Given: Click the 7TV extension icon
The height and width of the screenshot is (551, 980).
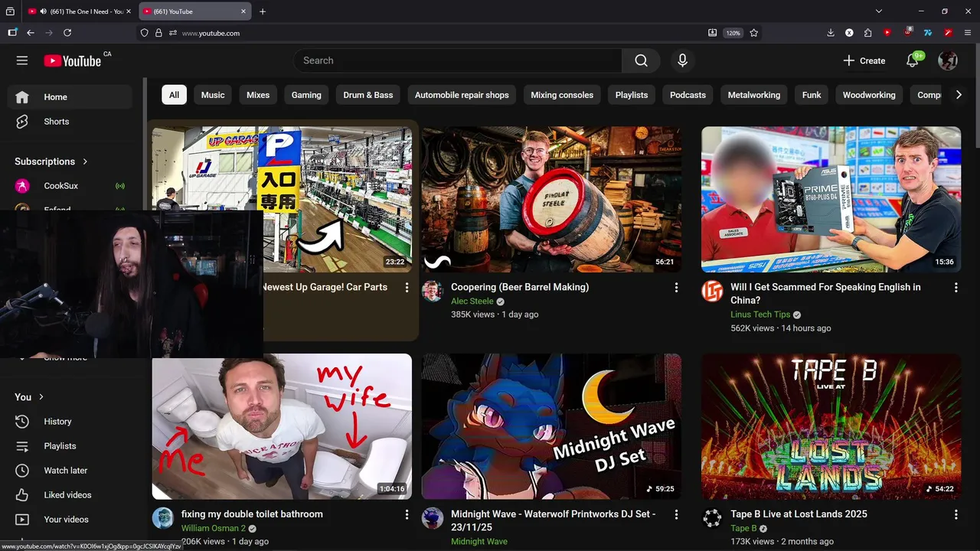Looking at the screenshot, I should tap(927, 33).
